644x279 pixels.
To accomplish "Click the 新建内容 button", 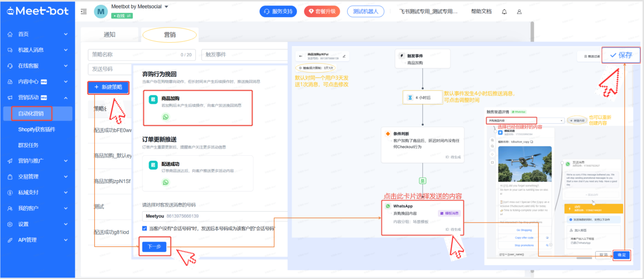I will pyautogui.click(x=576, y=120).
